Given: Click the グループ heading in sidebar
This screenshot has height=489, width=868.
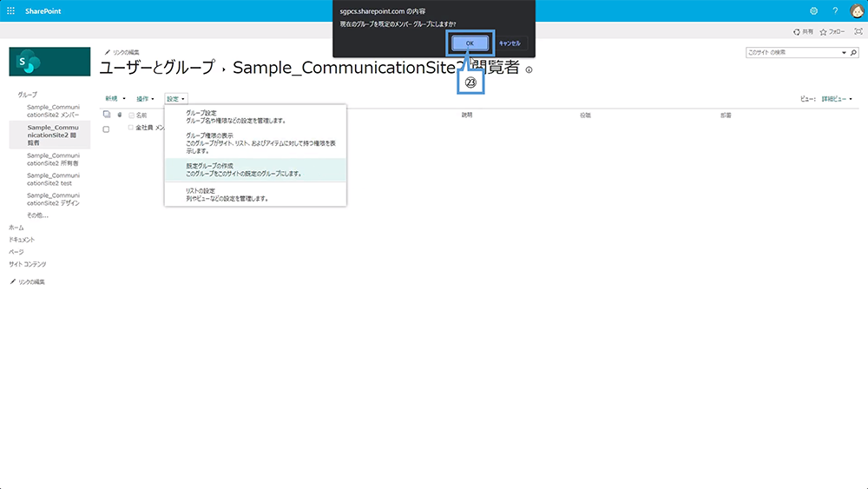Looking at the screenshot, I should [x=27, y=95].
